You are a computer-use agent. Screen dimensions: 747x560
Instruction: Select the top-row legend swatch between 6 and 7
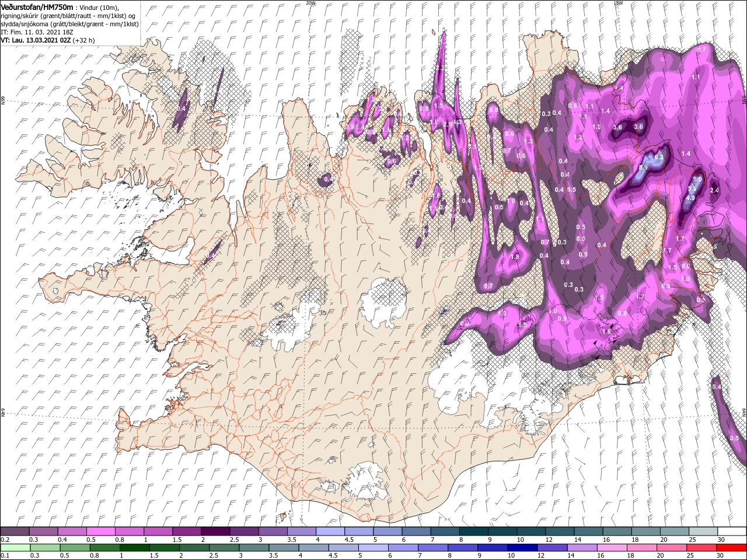point(416,531)
